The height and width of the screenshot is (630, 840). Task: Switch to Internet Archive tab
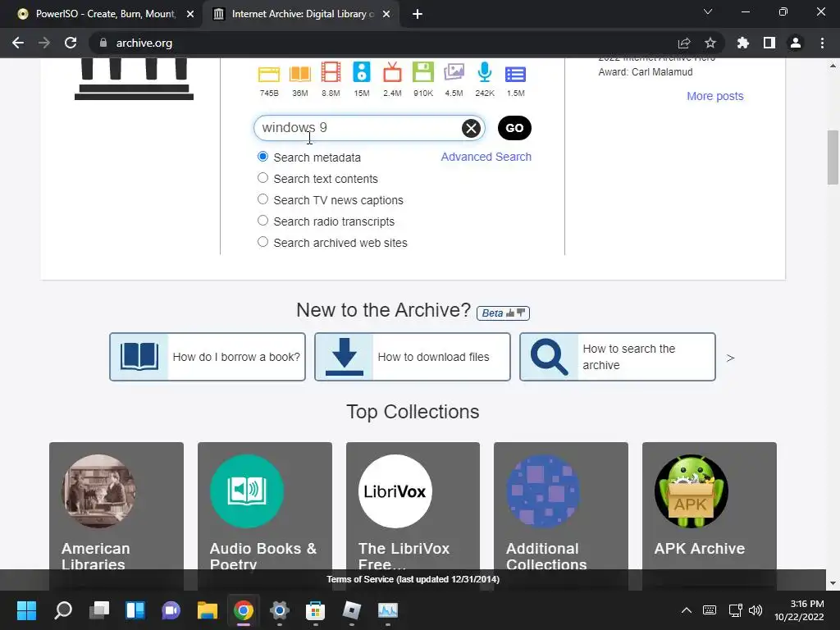[x=300, y=14]
